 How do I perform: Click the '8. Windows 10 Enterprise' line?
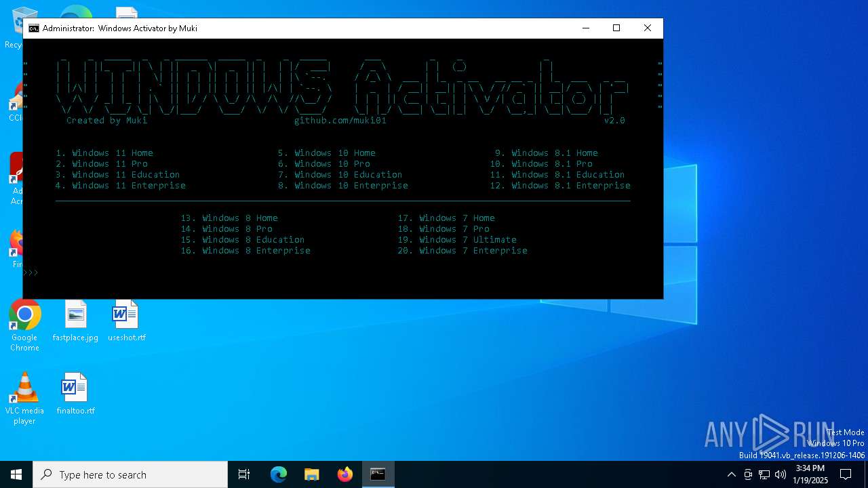pyautogui.click(x=343, y=186)
